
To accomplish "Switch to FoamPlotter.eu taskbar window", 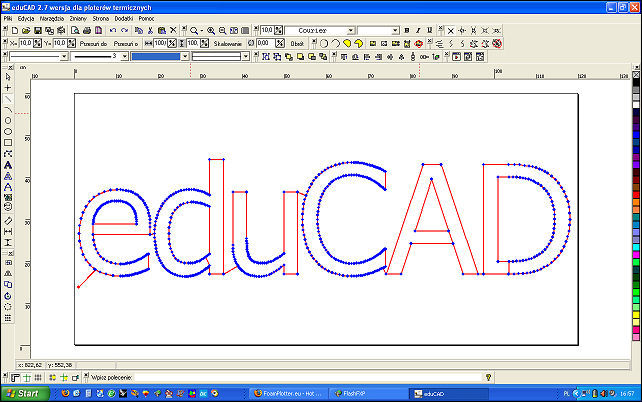I will pos(289,393).
